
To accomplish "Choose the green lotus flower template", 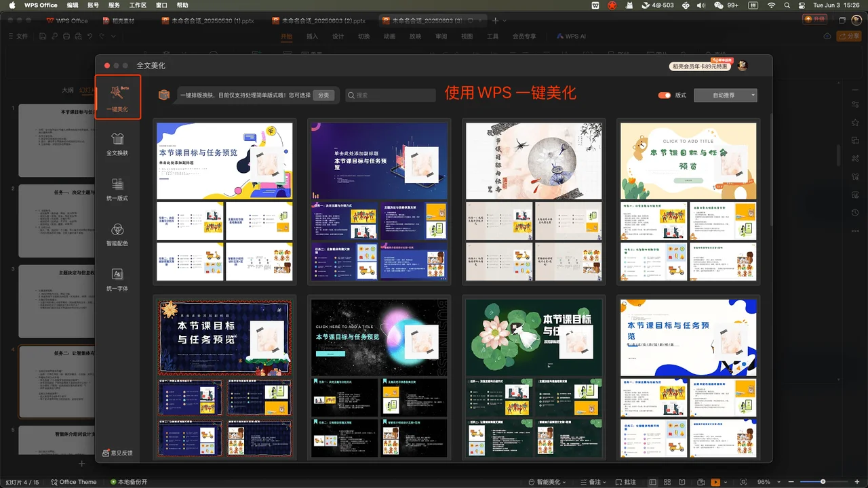I will 534,377.
